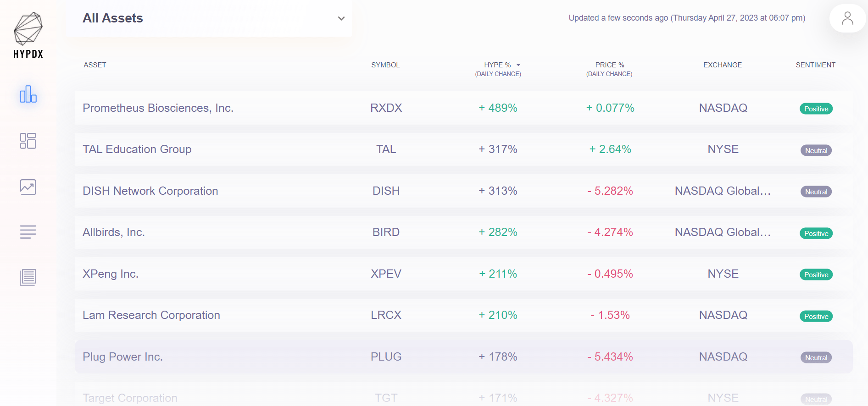Click NASDAQ exchange in Lam Research row

click(x=723, y=315)
